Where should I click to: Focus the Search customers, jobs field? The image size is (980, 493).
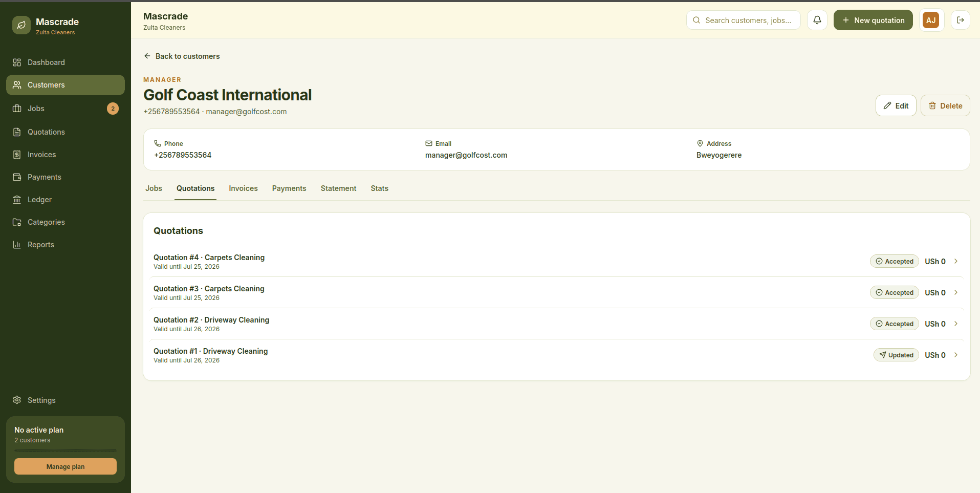(x=743, y=20)
